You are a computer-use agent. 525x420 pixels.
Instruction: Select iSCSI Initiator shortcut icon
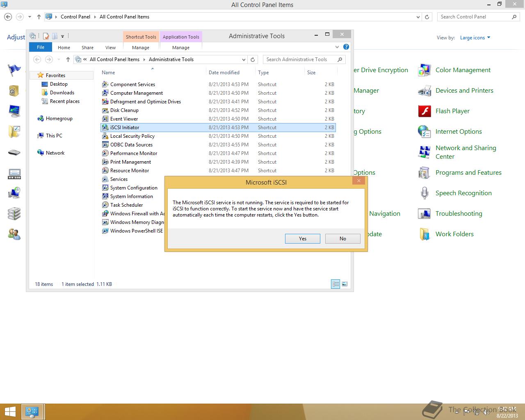(105, 128)
